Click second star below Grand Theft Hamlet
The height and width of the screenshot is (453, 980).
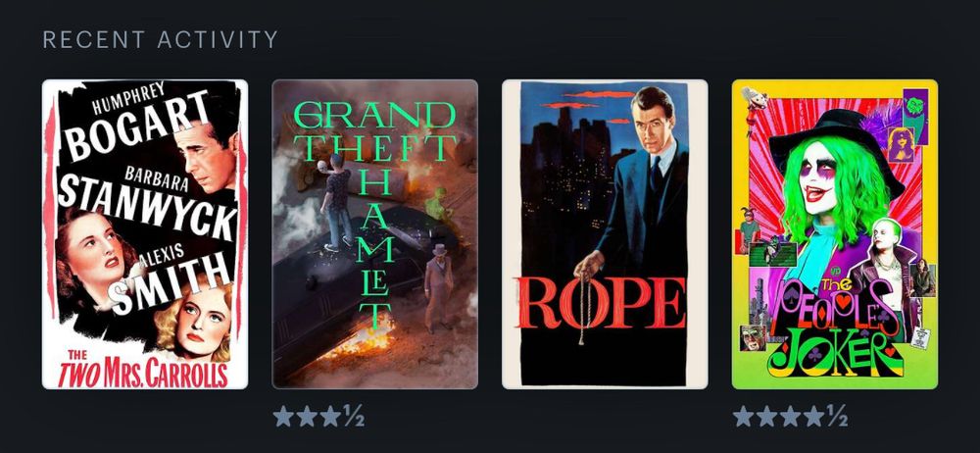tap(307, 416)
